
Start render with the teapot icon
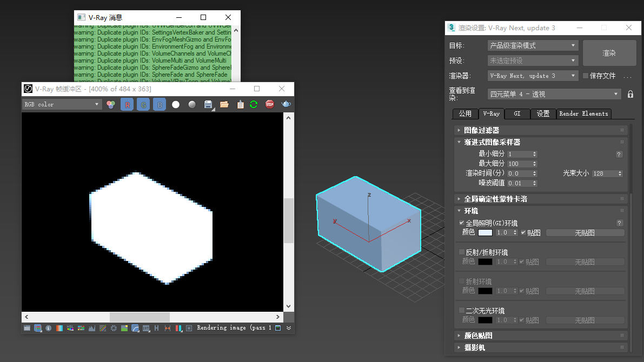point(286,104)
